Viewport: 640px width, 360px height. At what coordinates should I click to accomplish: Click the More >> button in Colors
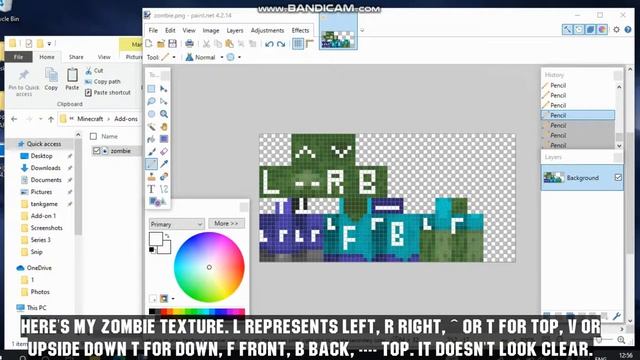(226, 224)
